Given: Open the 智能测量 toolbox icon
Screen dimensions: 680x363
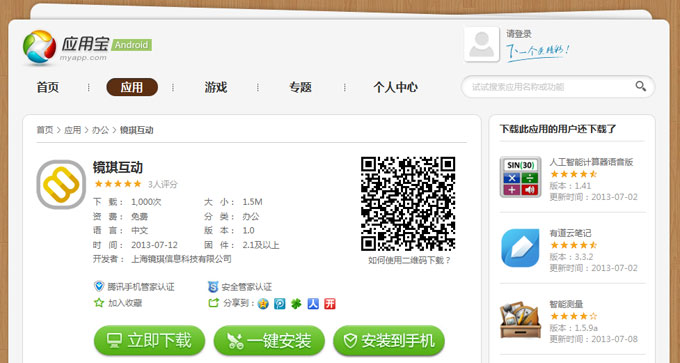Looking at the screenshot, I should click(520, 320).
